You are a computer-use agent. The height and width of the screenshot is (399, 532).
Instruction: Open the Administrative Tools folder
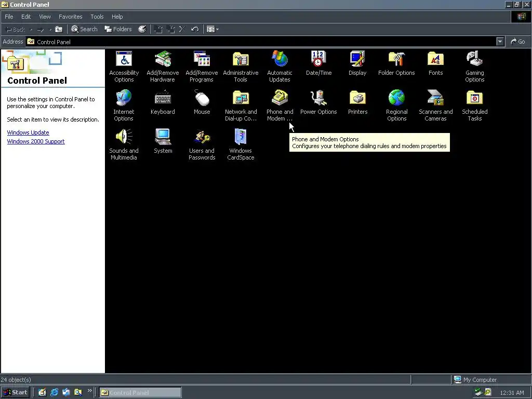241,66
